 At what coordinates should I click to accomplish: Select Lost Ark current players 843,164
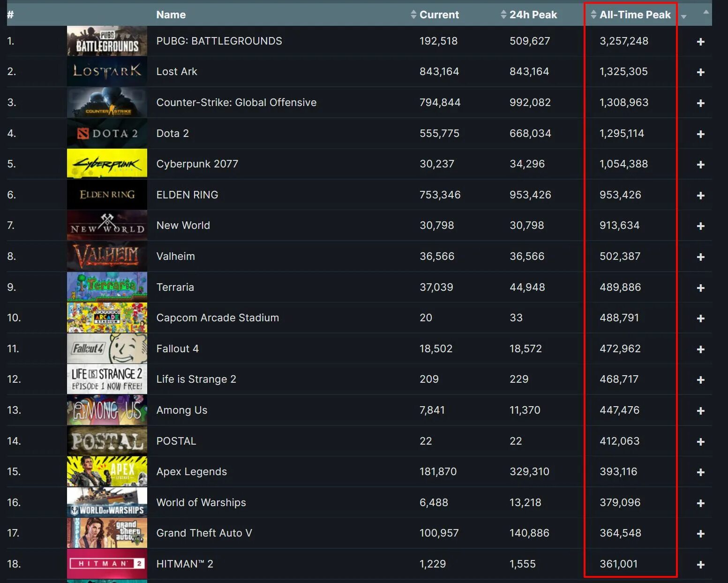[x=439, y=71]
